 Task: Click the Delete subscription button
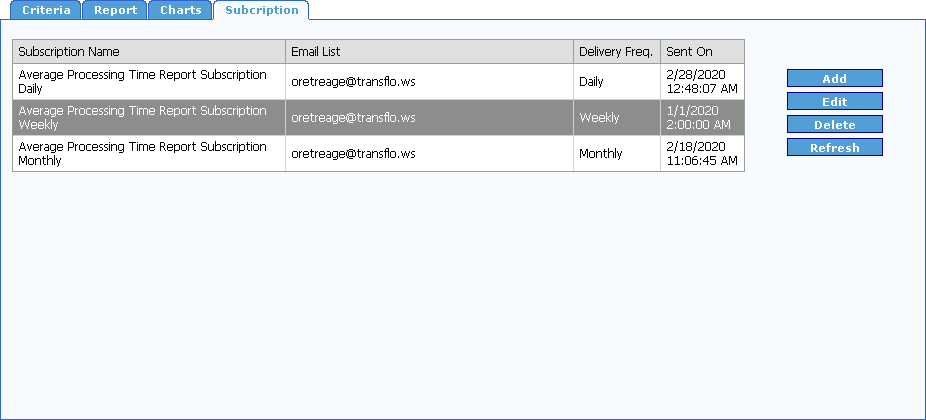tap(834, 125)
